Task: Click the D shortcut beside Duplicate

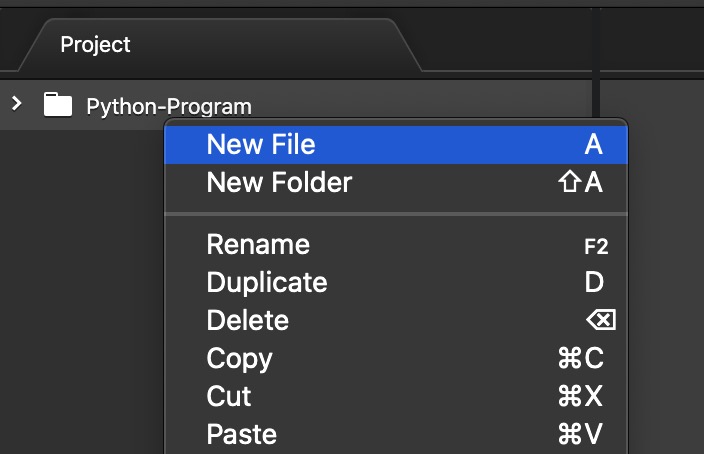Action: pyautogui.click(x=594, y=283)
